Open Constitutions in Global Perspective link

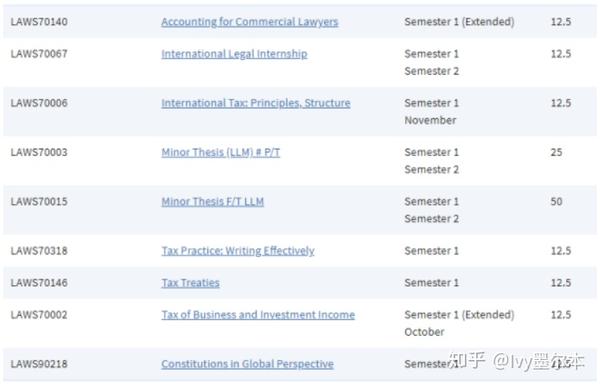click(x=247, y=364)
